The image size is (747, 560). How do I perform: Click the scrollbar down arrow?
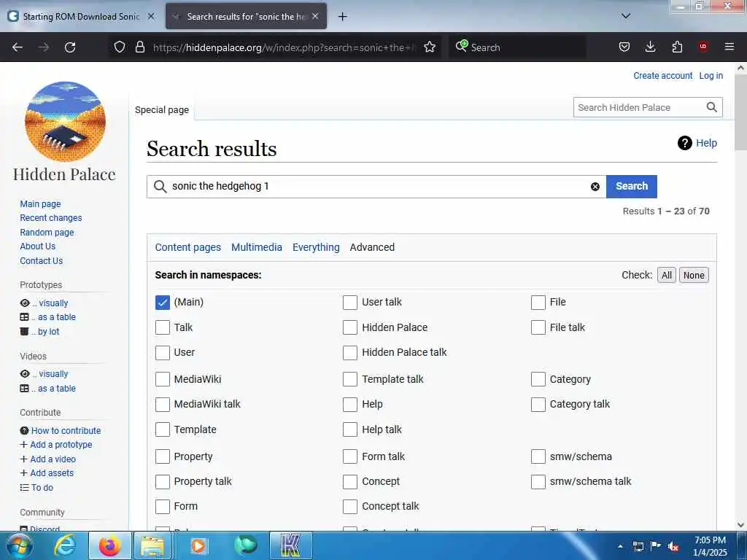(740, 525)
